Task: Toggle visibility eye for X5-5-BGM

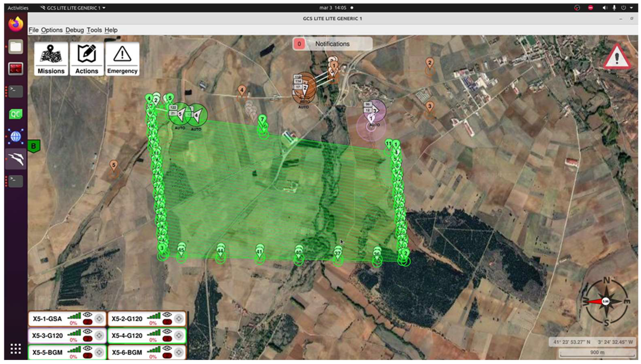Action: pos(87,348)
